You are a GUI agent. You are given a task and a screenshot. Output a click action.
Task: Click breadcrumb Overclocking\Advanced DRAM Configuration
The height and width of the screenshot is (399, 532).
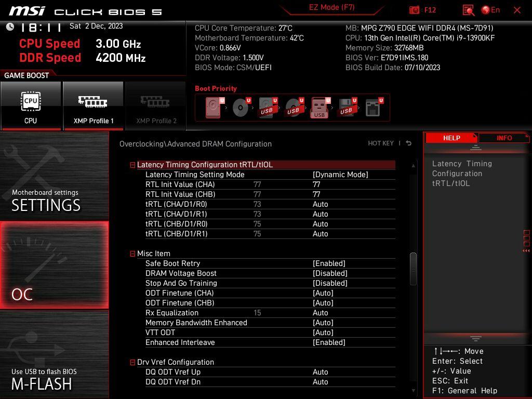point(195,144)
